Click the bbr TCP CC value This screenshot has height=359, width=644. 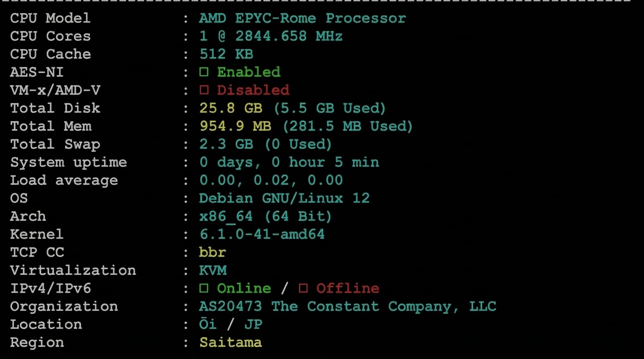tap(212, 252)
